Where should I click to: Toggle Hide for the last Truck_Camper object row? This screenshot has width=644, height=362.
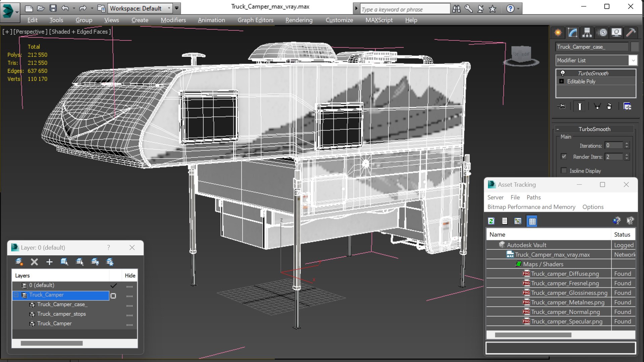coord(130,325)
